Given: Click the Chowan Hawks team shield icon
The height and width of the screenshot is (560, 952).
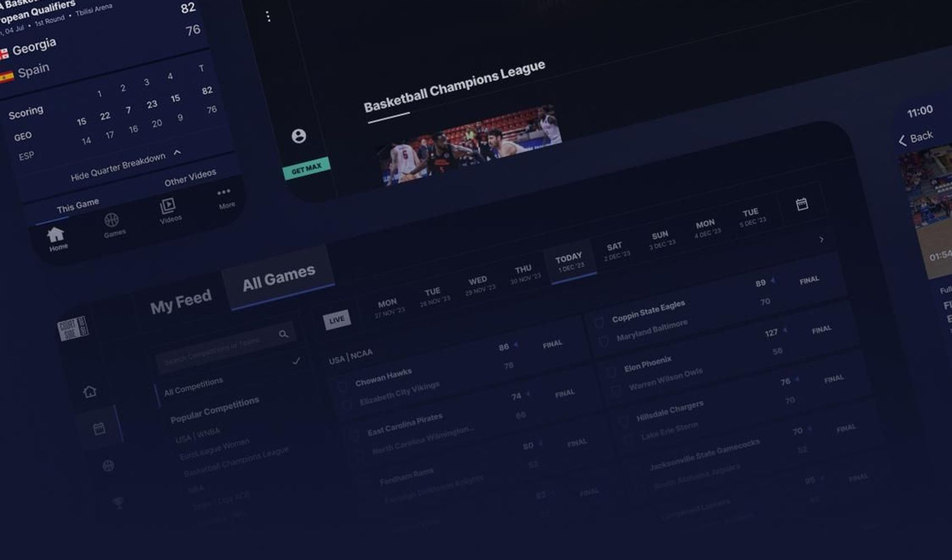Looking at the screenshot, I should click(342, 386).
